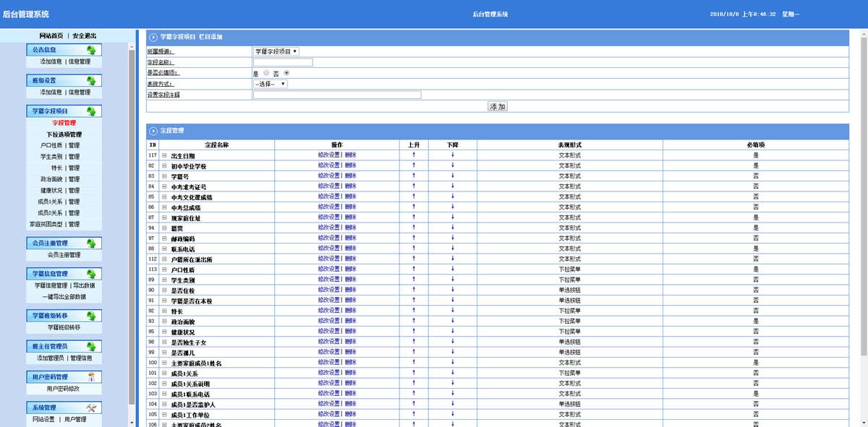Collapse the 初中毕业学校 row minus box

(x=164, y=166)
